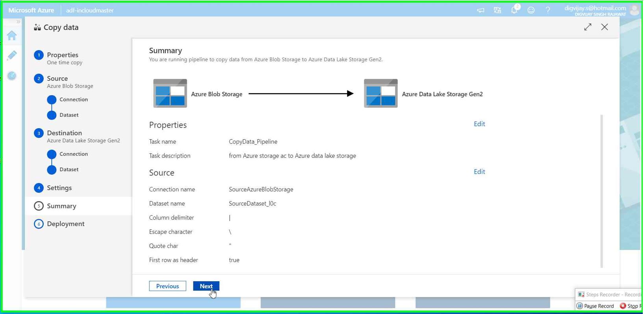The image size is (644, 314).
Task: Click the adf-incloudmaster factory name
Action: [x=90, y=10]
